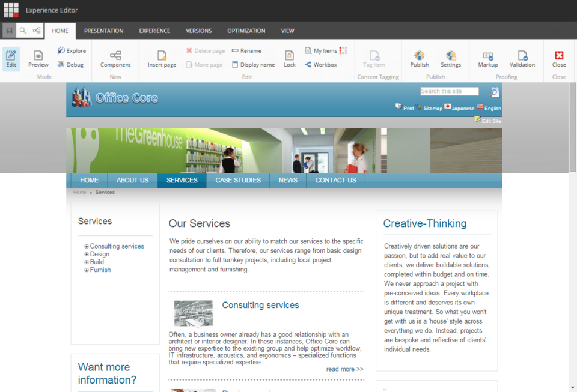This screenshot has height=392, width=577.
Task: Click Want more information heading
Action: (x=107, y=373)
